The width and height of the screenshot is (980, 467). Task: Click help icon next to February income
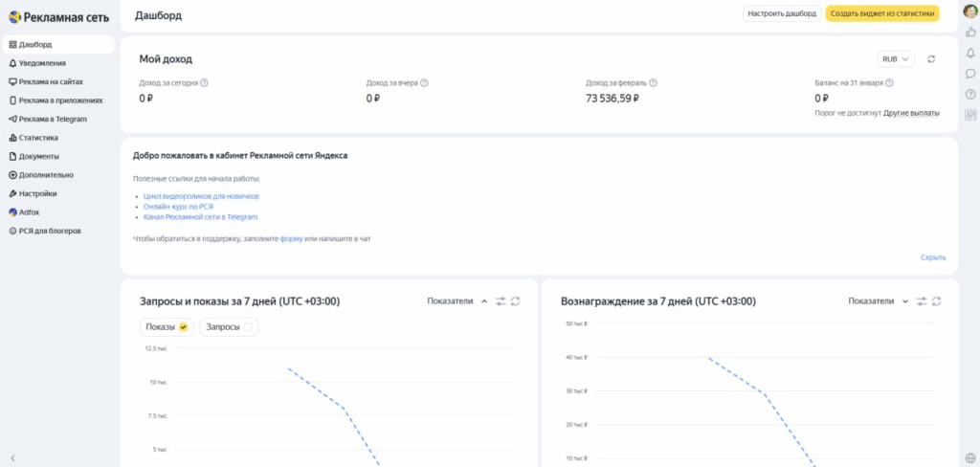pos(645,83)
